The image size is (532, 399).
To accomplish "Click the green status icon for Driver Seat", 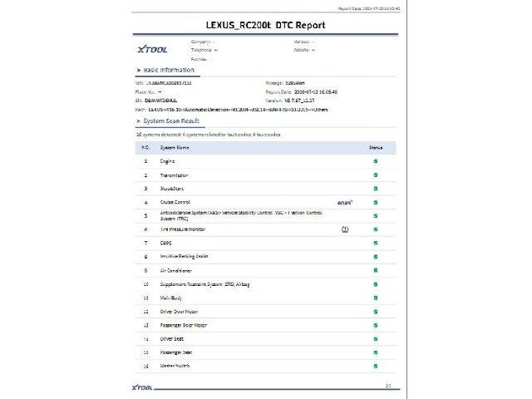I will [376, 339].
